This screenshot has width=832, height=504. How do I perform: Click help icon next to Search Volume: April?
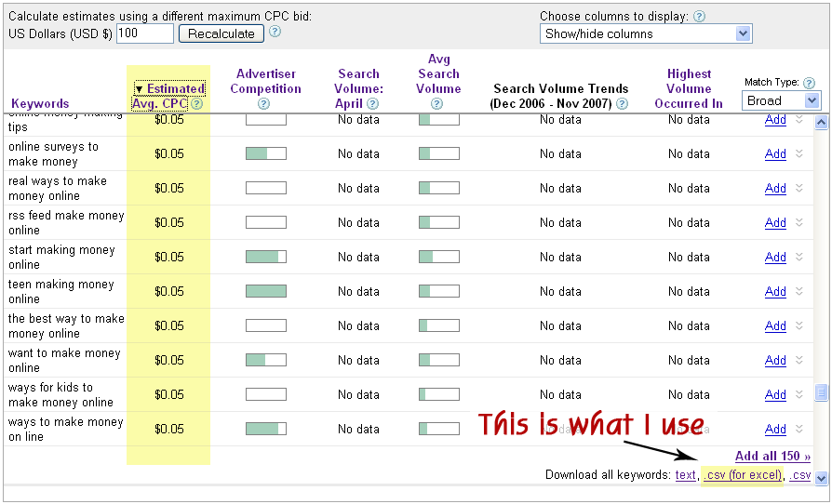point(373,104)
